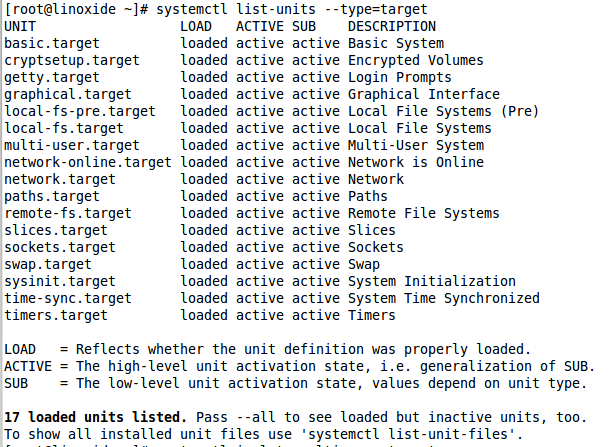Click swap.target in the list

tap(46, 264)
